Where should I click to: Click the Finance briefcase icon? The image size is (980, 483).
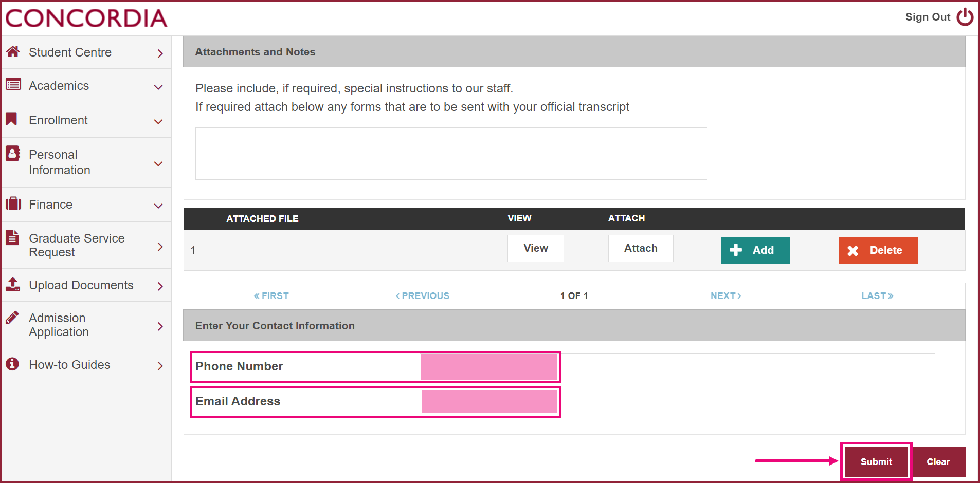(13, 203)
